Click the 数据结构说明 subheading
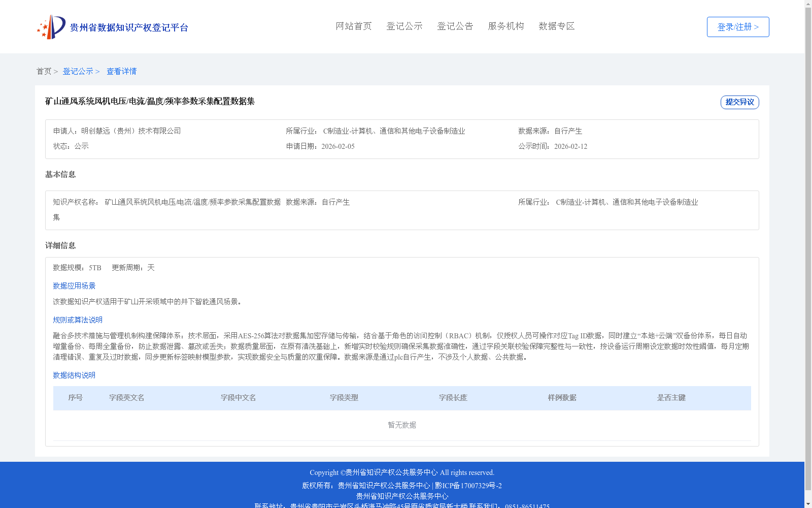Screen dimensions: 812x508 [x=74, y=375]
